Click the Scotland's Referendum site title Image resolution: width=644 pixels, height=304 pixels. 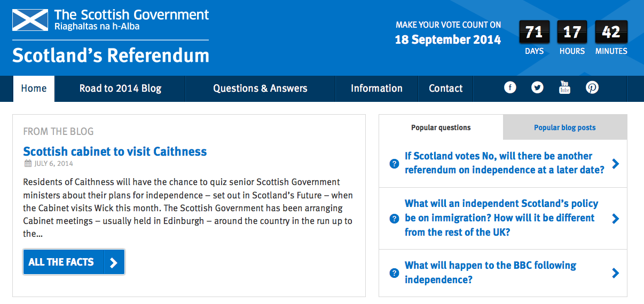111,55
